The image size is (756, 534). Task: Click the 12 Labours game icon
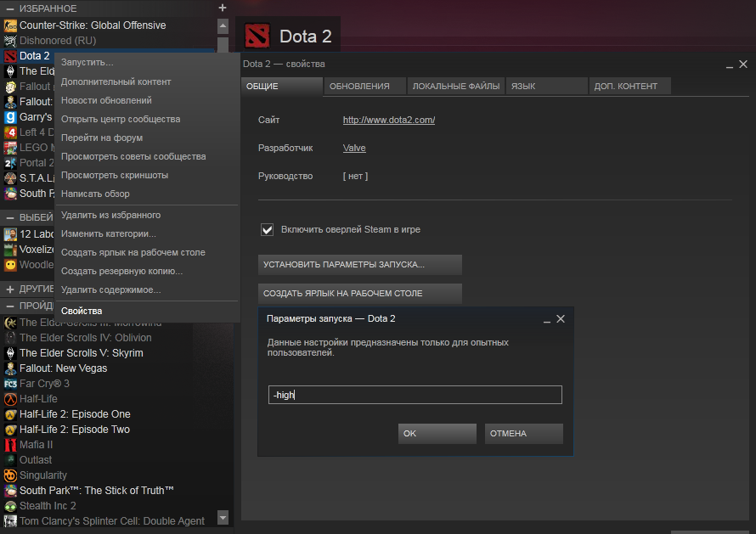coord(10,234)
